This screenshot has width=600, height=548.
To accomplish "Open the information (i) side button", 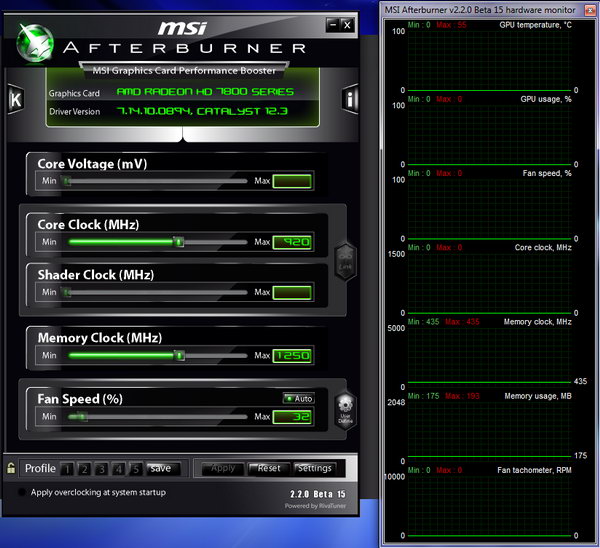I will 350,99.
